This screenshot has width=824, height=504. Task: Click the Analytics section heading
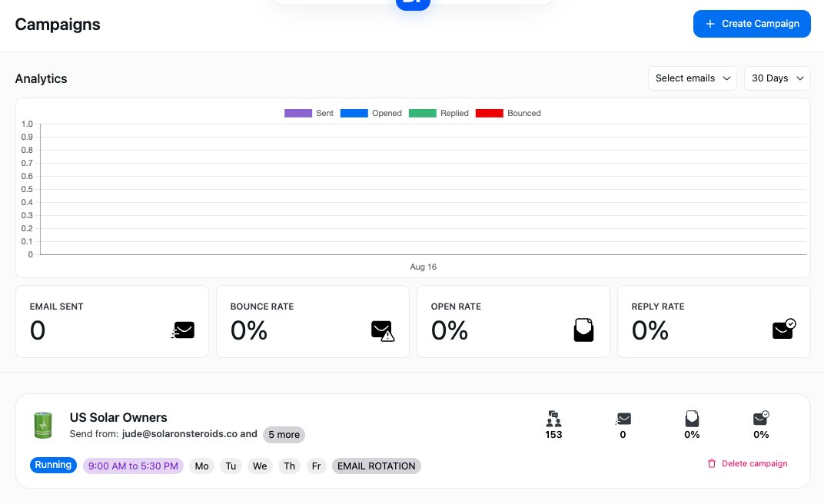(x=41, y=78)
